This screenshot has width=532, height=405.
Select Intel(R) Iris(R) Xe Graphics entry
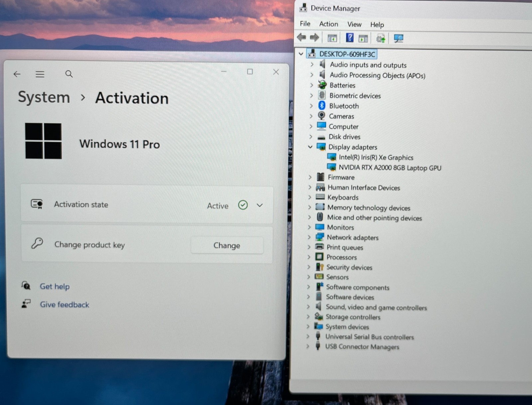376,157
